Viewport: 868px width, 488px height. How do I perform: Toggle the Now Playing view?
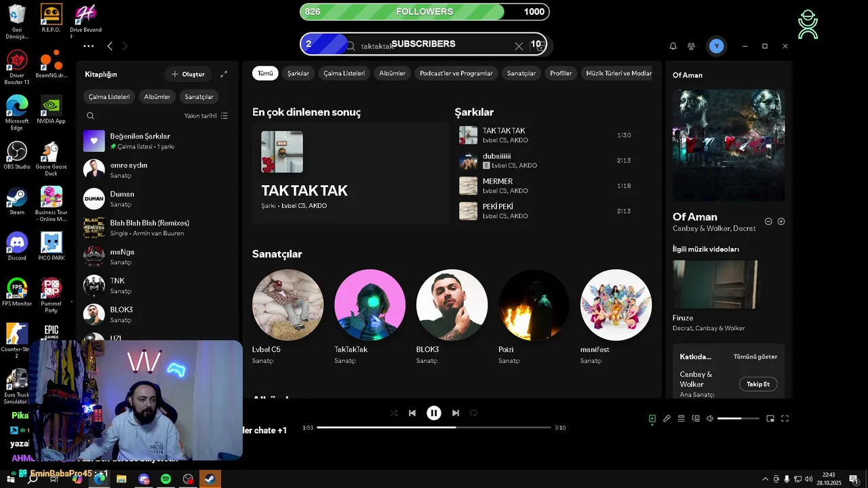652,419
